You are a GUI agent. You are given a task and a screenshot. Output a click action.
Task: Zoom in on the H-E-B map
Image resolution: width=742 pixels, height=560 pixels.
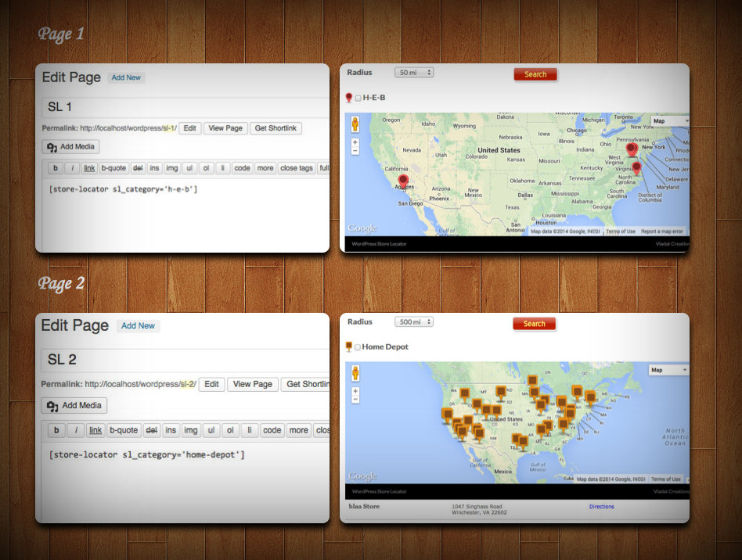355,142
